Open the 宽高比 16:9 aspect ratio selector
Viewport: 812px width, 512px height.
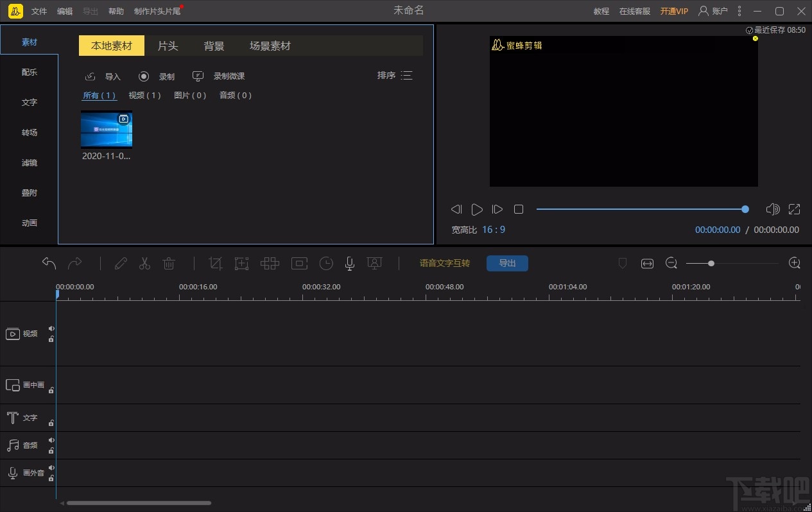click(493, 230)
